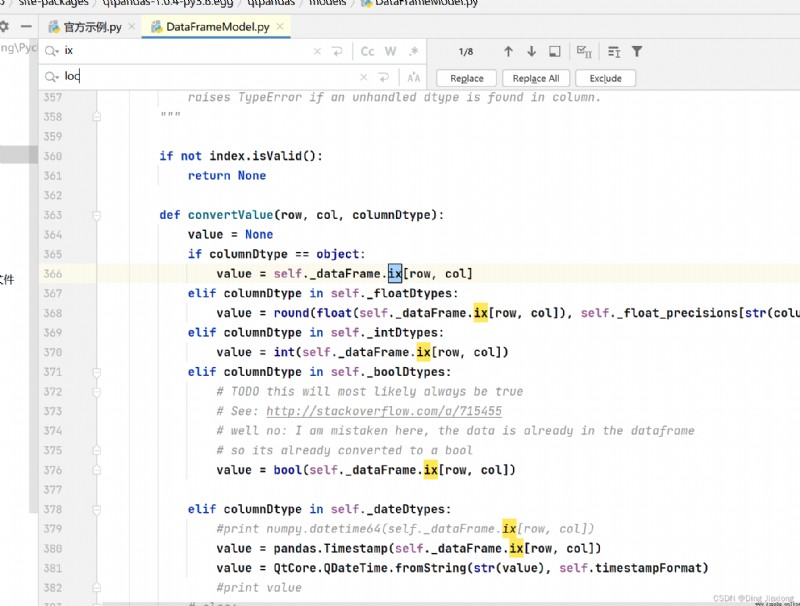800x606 pixels.
Task: Click the Replace All button
Action: coord(536,78)
